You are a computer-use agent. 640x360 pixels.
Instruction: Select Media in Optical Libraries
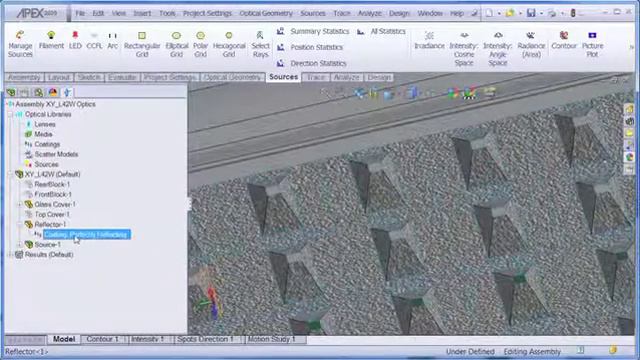click(x=43, y=134)
